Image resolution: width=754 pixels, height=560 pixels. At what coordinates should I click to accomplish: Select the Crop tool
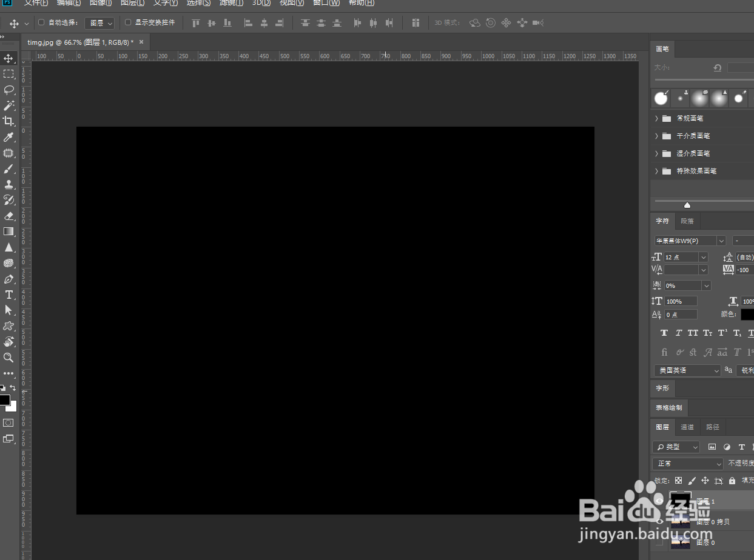8,121
